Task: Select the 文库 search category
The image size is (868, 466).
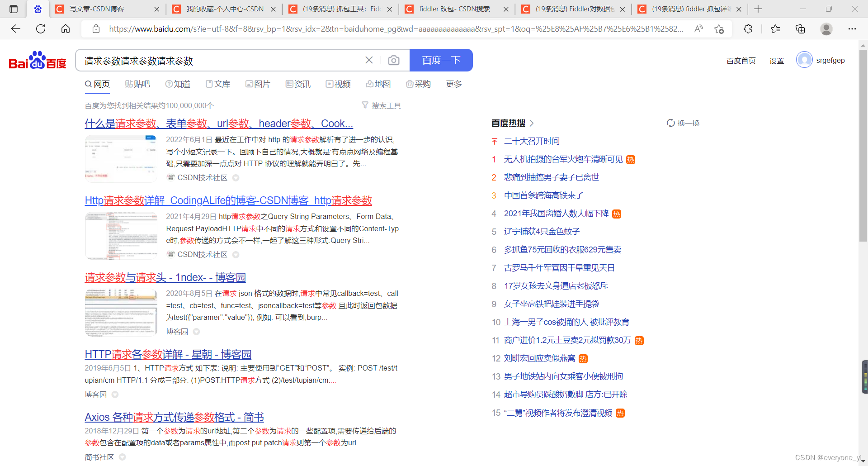Action: [218, 84]
